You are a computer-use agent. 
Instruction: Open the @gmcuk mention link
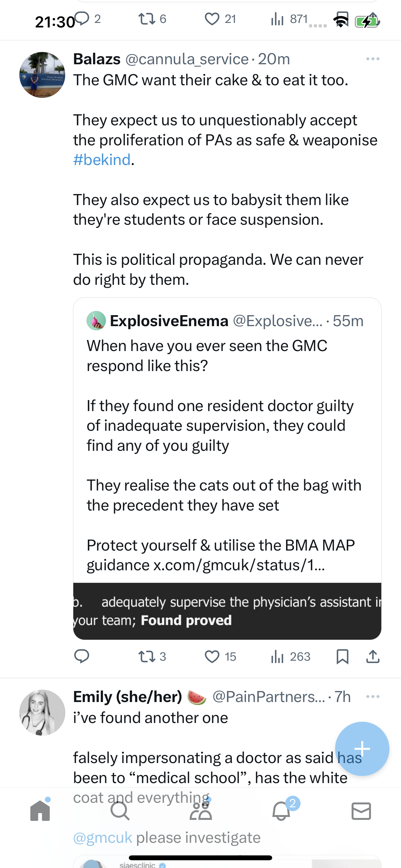coord(103,837)
